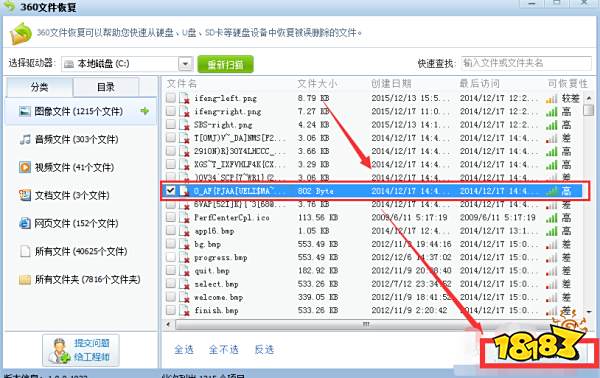Viewport: 600px width, 378px height.
Task: Click the 网页文件 browser icon
Action: pos(25,223)
